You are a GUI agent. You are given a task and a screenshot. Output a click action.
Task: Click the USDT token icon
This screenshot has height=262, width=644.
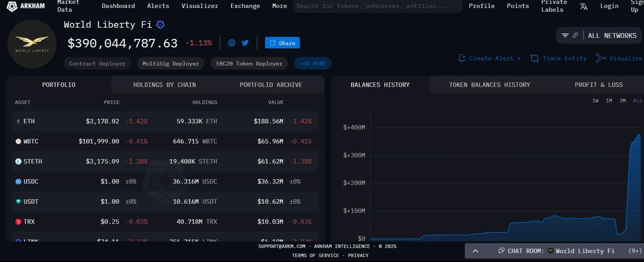(x=18, y=202)
